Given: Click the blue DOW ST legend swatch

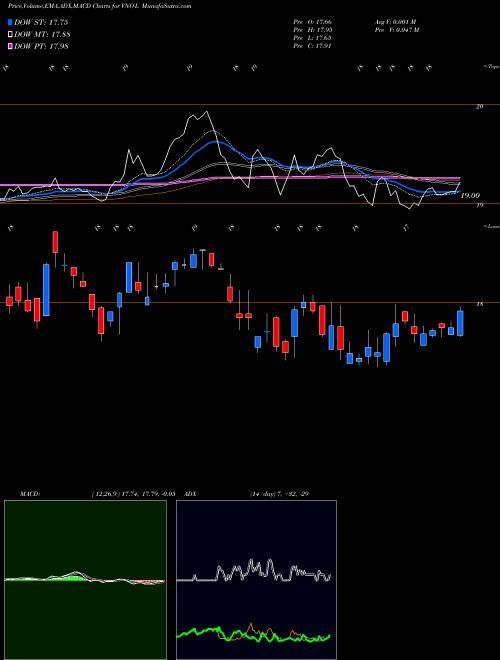Looking at the screenshot, I should click(x=10, y=22).
